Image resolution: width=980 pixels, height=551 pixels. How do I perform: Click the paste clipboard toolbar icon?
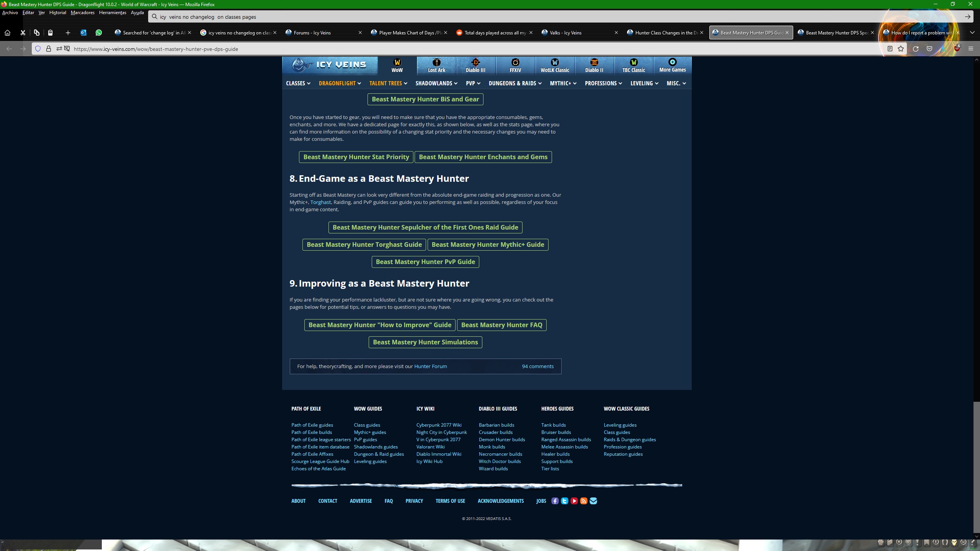tap(50, 33)
